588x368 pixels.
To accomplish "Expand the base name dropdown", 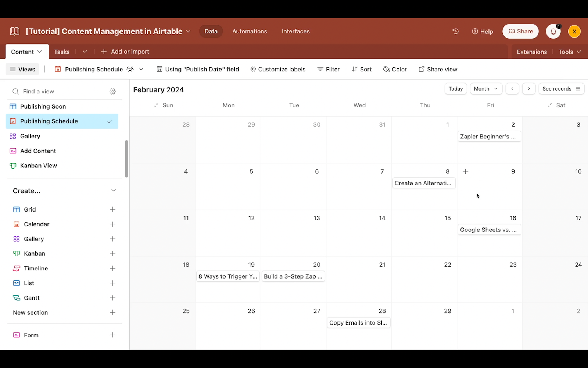I will pos(188,31).
